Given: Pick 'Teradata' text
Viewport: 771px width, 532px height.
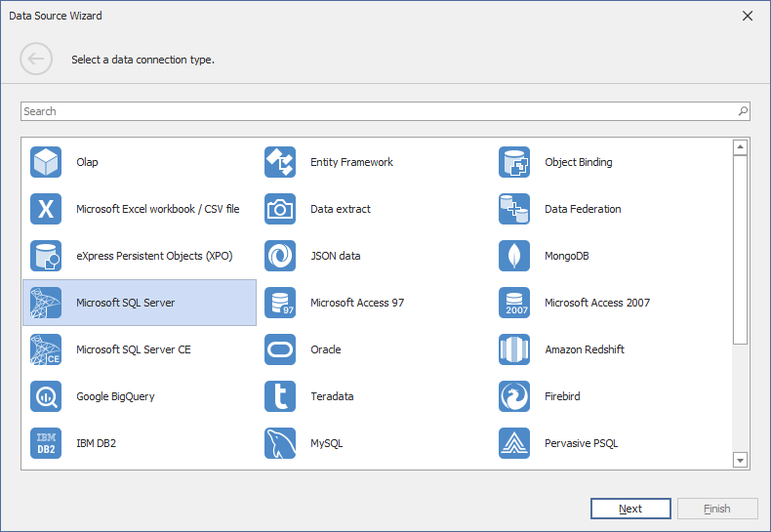Looking at the screenshot, I should pyautogui.click(x=332, y=396).
